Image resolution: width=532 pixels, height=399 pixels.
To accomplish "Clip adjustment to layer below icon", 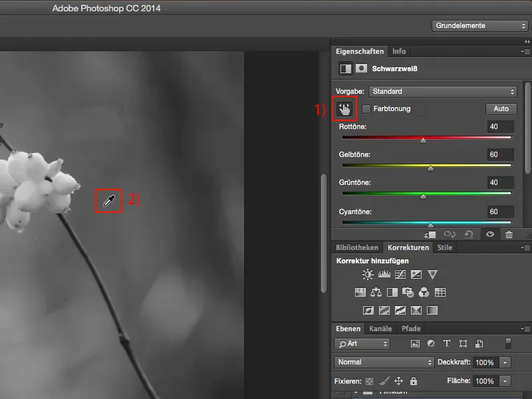I will 430,235.
